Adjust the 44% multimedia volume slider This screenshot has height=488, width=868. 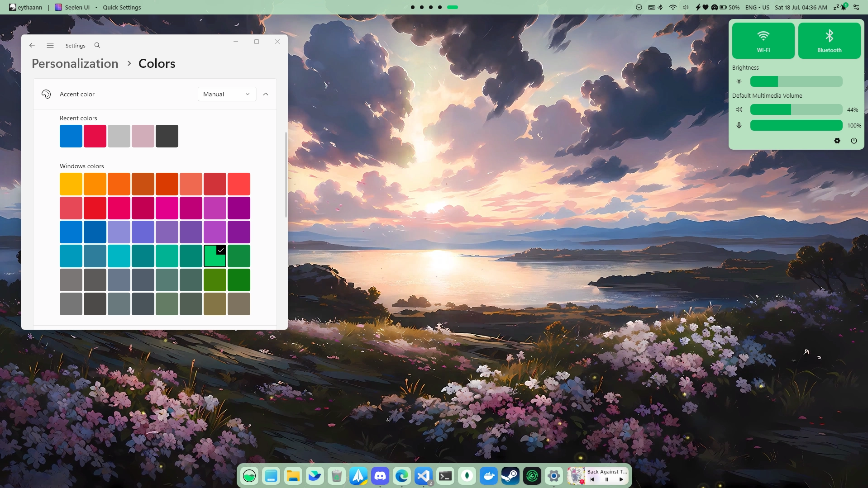[796, 109]
